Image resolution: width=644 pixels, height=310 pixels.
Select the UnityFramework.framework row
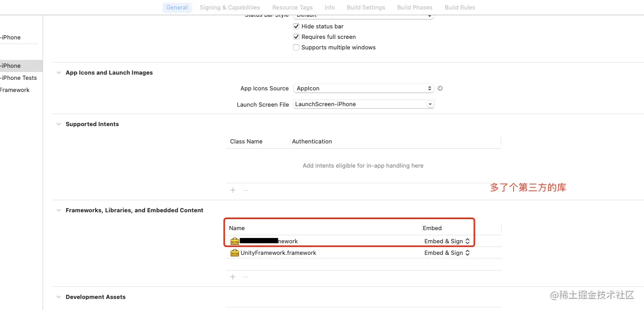(x=363, y=253)
